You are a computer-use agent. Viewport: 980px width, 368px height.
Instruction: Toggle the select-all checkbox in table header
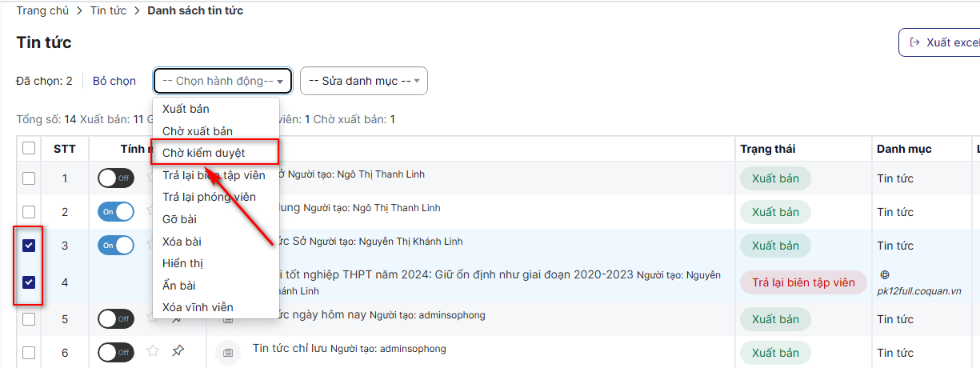29,148
